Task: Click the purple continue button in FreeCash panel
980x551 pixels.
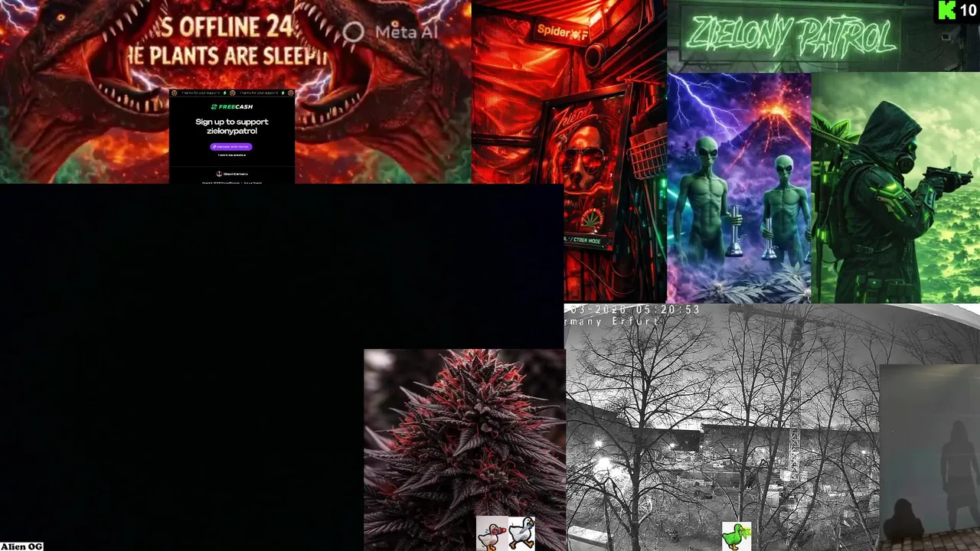Action: [231, 146]
